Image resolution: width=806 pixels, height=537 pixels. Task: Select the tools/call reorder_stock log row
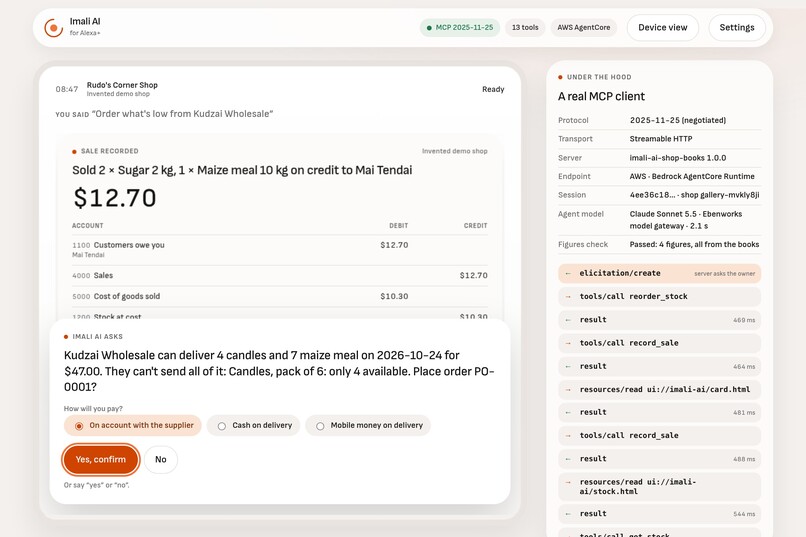pyautogui.click(x=660, y=297)
